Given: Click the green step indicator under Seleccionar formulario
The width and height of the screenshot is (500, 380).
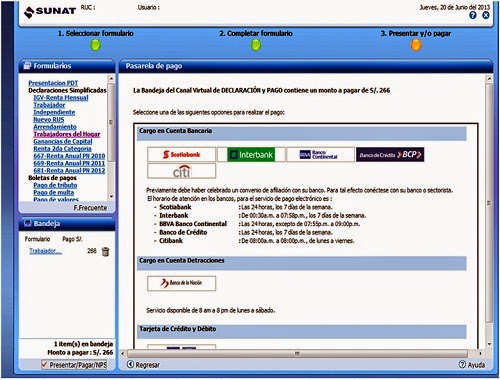Looking at the screenshot, I should coord(95,45).
